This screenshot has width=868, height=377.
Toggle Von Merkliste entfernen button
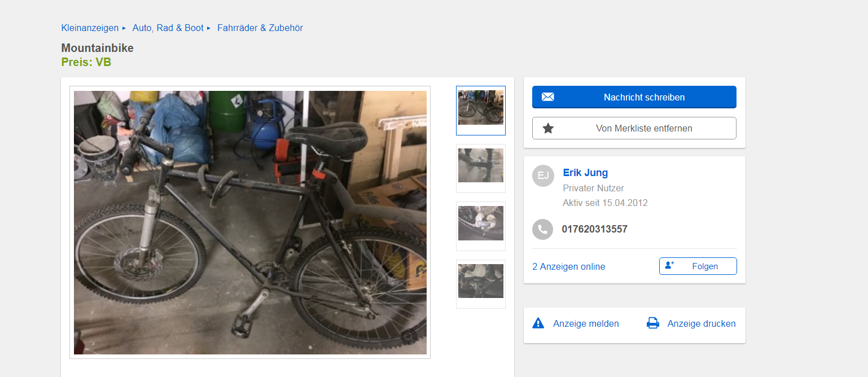point(634,128)
